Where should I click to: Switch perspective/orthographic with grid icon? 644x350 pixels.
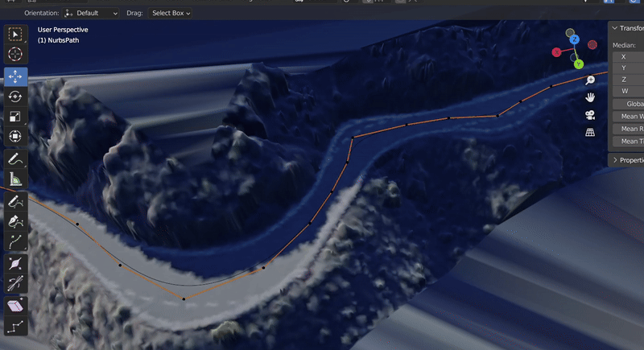point(590,132)
